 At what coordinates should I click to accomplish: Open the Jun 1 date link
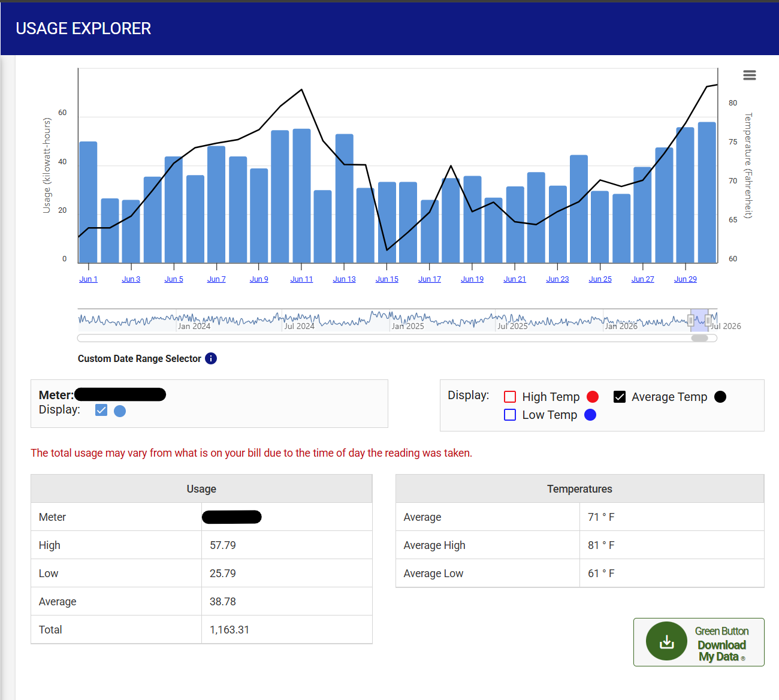tap(88, 279)
